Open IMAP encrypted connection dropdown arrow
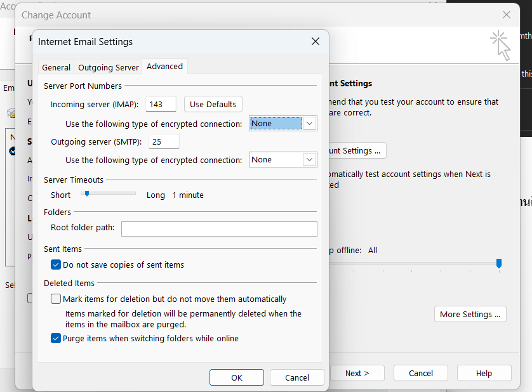Image resolution: width=532 pixels, height=392 pixels. click(309, 124)
